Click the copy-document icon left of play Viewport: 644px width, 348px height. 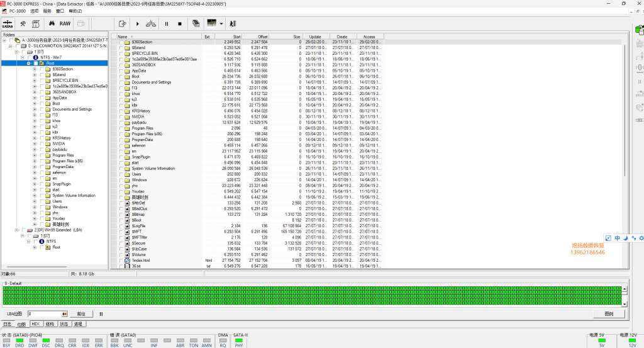click(x=122, y=23)
